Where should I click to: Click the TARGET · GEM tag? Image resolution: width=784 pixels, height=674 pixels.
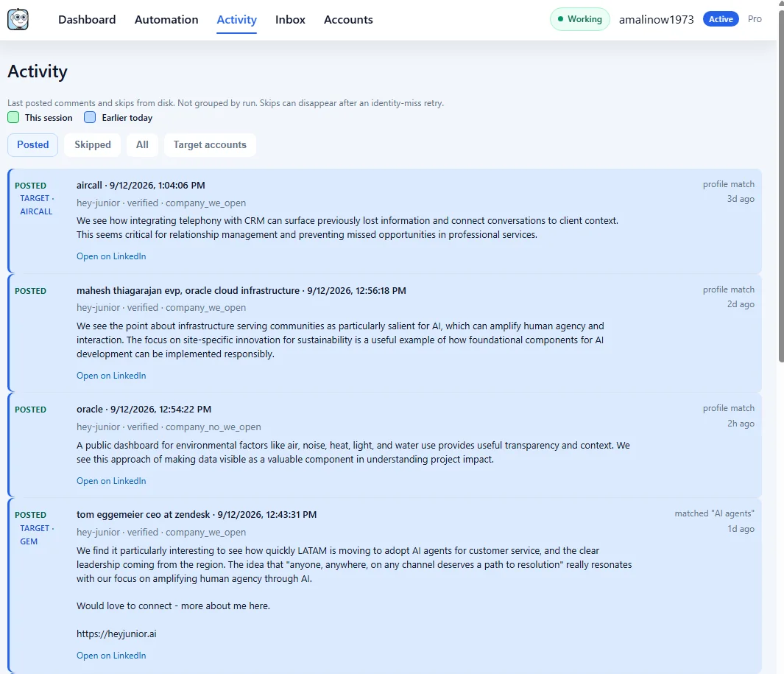tap(36, 535)
